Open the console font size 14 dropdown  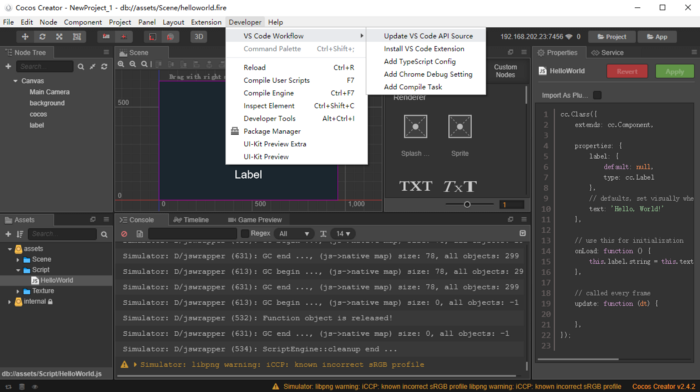point(343,234)
